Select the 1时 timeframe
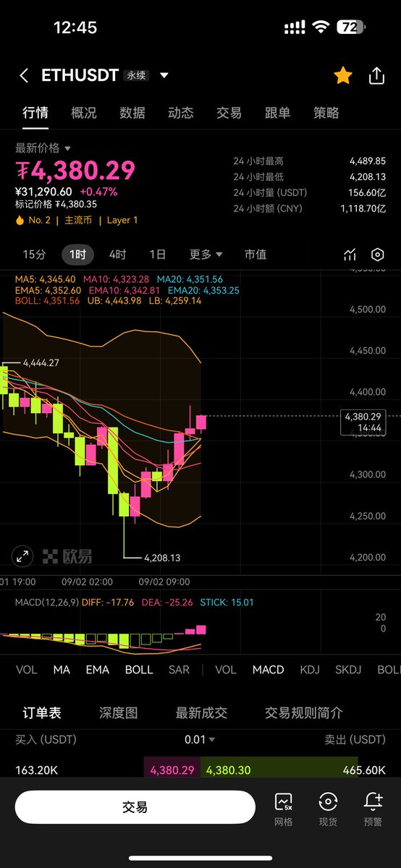Screen dimensions: 401x868 click(78, 255)
